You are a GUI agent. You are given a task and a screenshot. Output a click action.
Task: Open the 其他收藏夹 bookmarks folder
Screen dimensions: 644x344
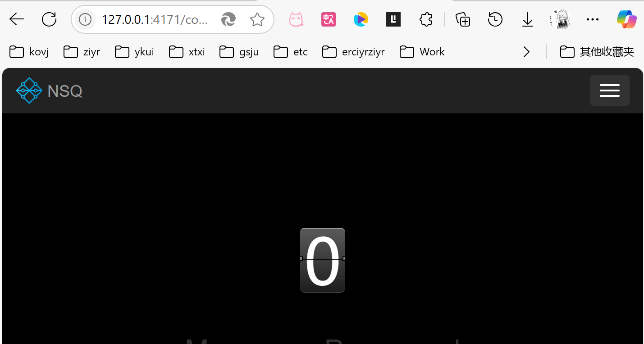(597, 52)
